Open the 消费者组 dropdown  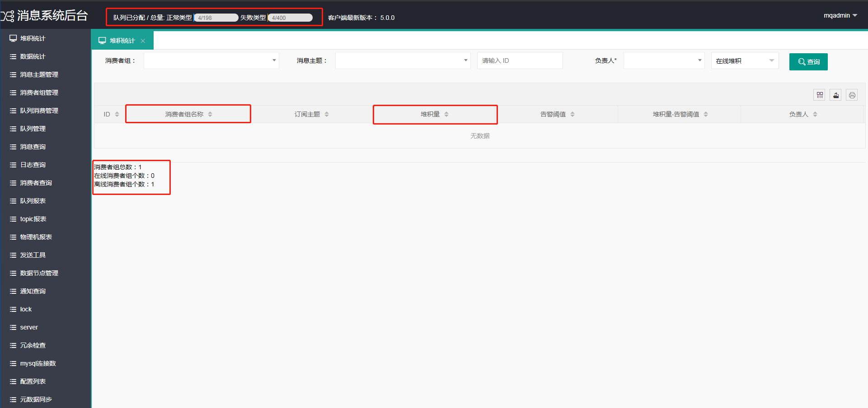[x=211, y=60]
